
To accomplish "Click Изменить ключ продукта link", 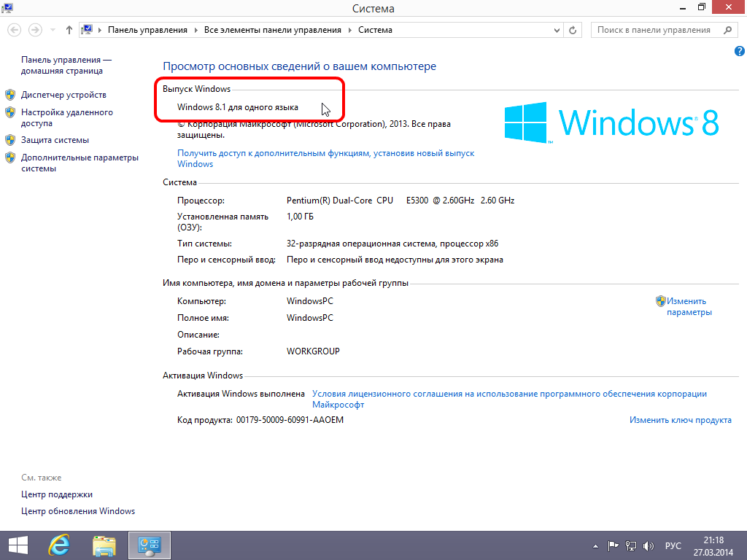I will [681, 420].
